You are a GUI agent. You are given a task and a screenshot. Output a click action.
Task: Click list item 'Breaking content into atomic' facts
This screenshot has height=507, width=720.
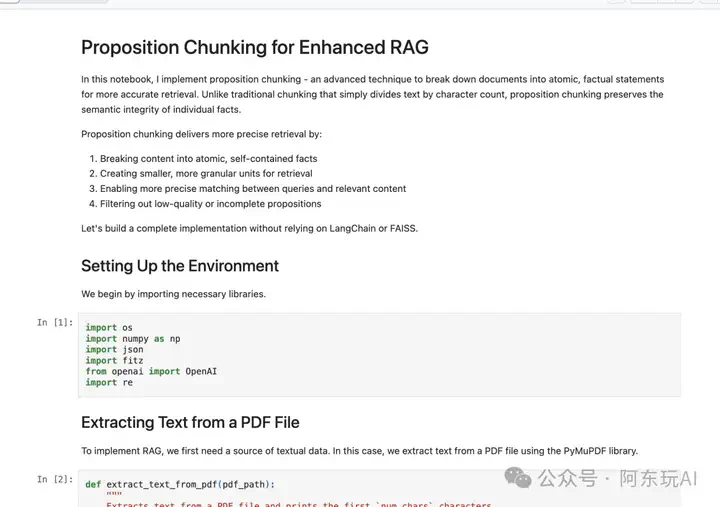[x=208, y=158]
